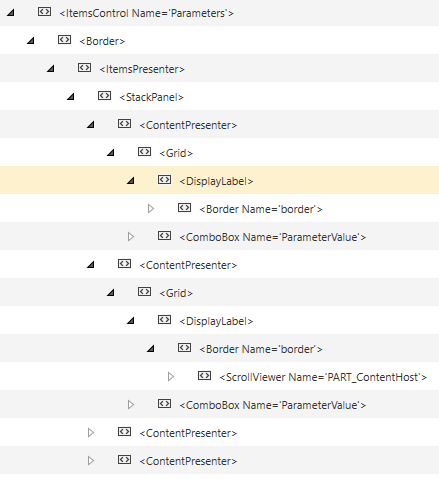439x479 pixels.
Task: Collapse the StackPanel node
Action: [x=71, y=97]
